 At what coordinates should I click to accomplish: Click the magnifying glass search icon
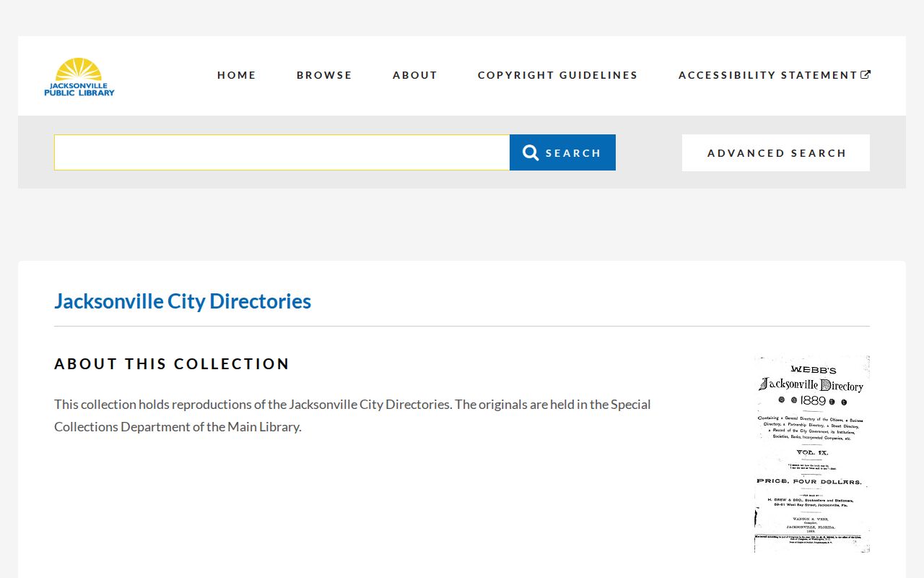pyautogui.click(x=531, y=152)
